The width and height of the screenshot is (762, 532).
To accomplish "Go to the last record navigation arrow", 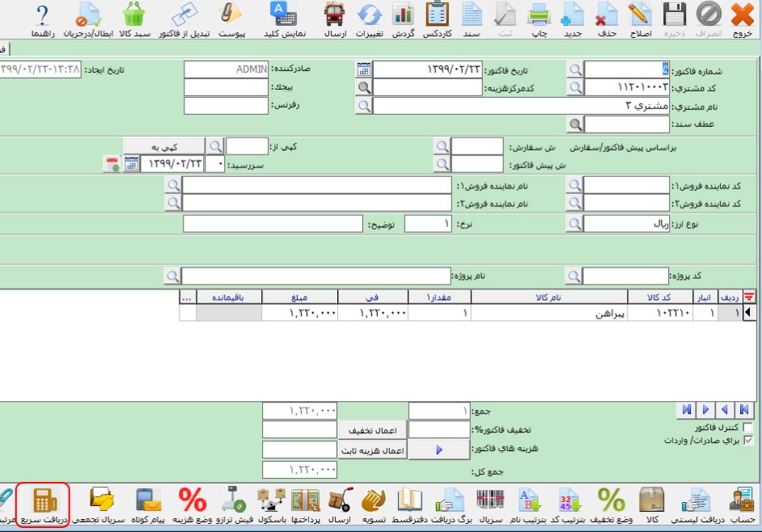I will [688, 410].
